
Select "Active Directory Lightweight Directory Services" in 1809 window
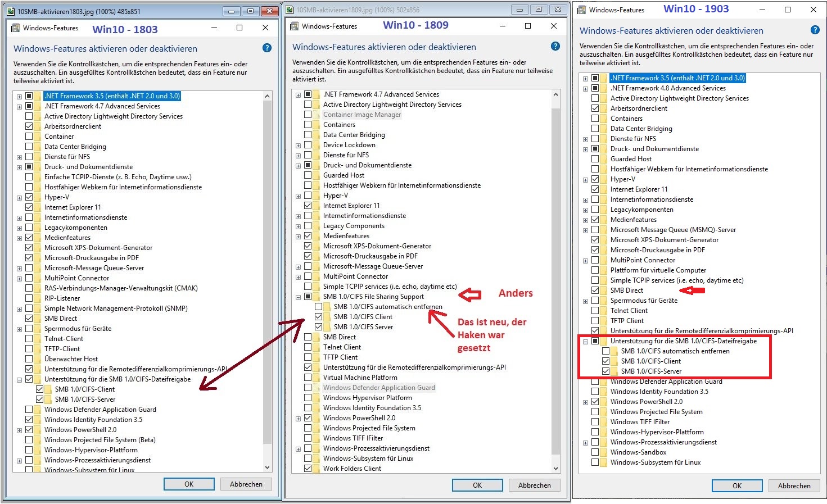coord(392,105)
